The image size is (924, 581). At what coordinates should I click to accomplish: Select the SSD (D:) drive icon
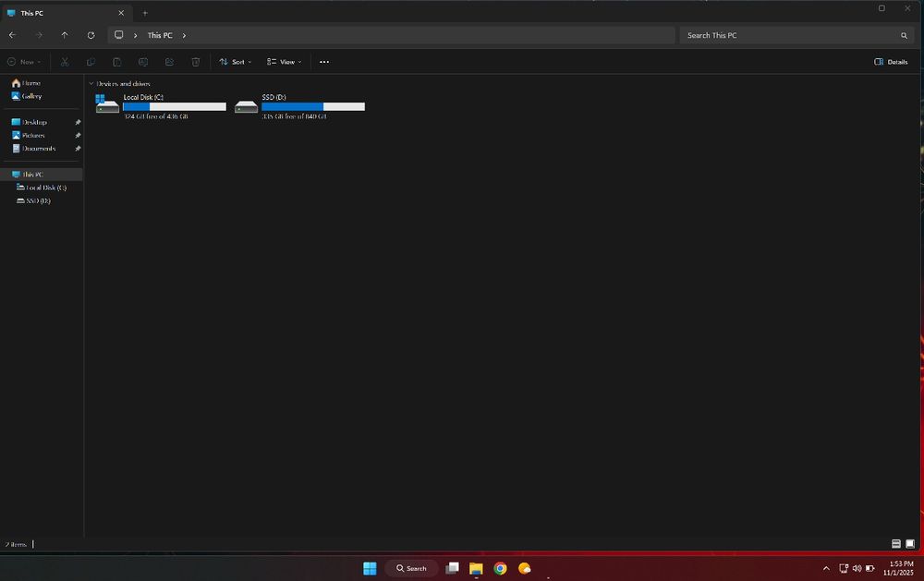click(x=246, y=106)
